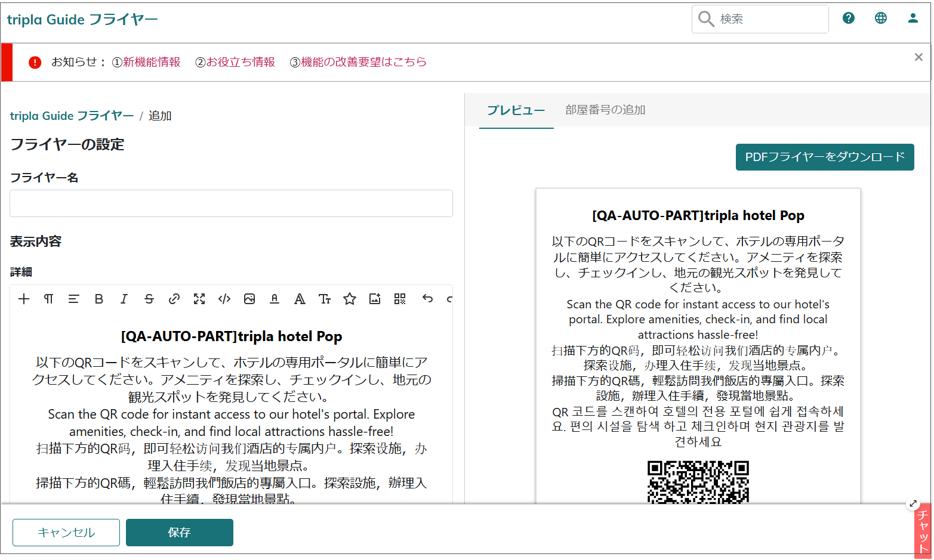Click the Korean paragraph in the preview
Screen dimensions: 934x560
point(698,426)
